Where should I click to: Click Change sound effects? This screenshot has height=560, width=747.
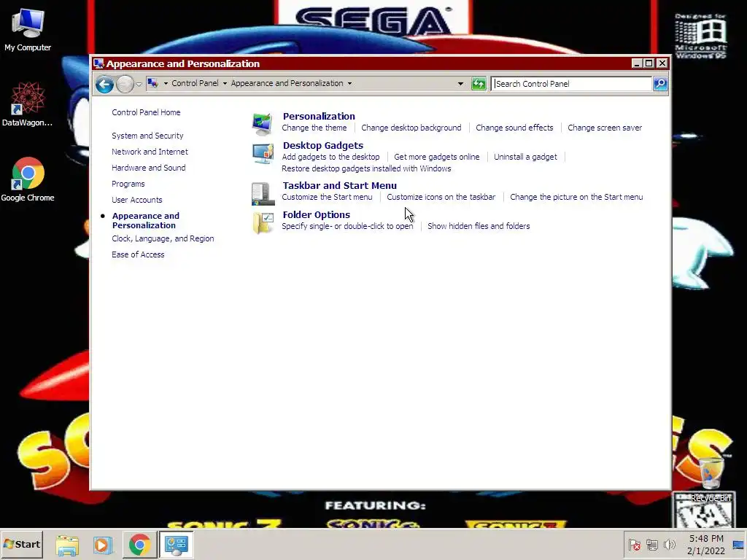tap(514, 128)
